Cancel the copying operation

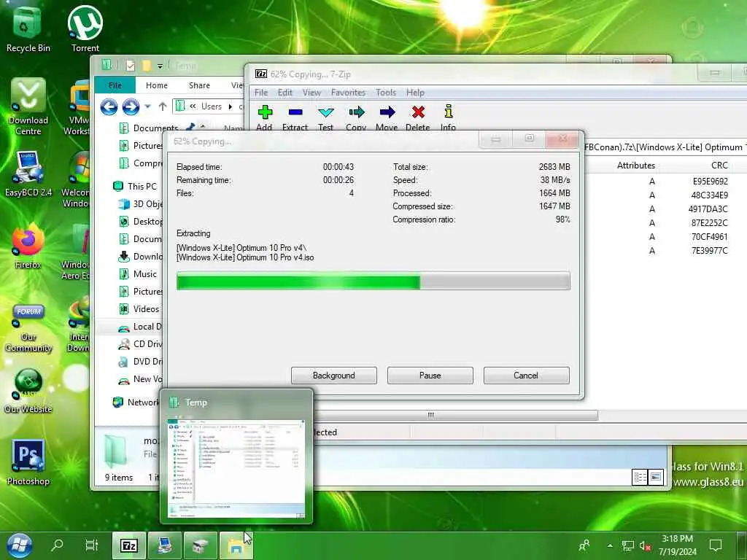[x=526, y=376]
